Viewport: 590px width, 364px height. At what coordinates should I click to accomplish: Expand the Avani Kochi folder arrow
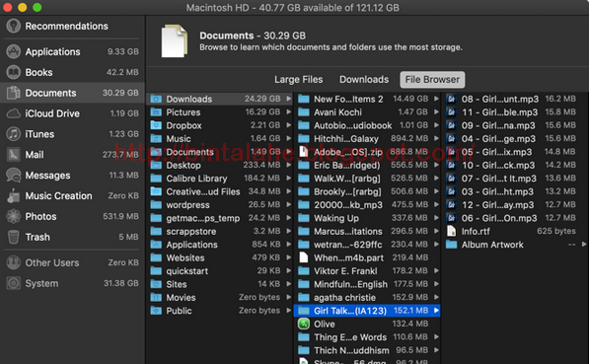[436, 111]
